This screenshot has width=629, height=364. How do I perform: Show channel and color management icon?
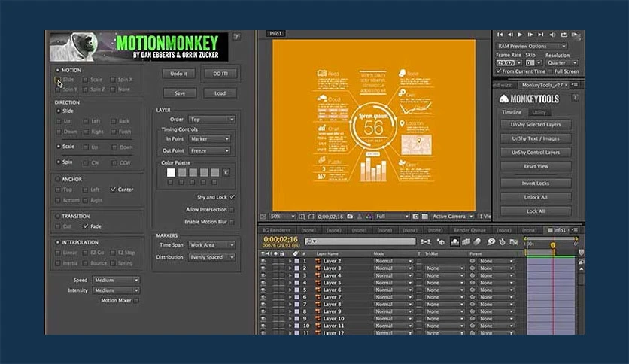coord(369,217)
